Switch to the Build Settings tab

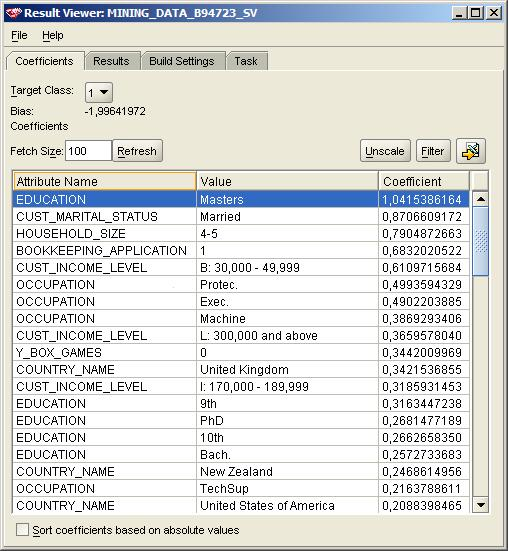182,61
